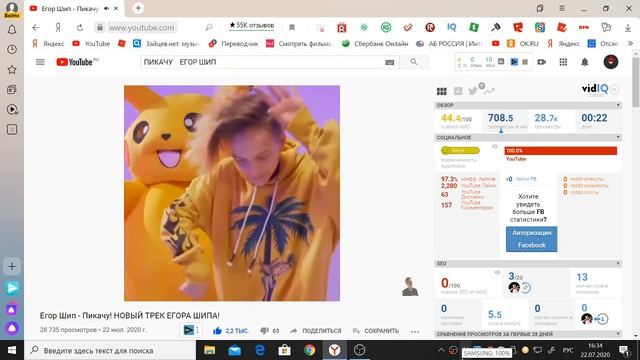Click СОХРАНИТЬ save button
The width and height of the screenshot is (640, 360).
pyautogui.click(x=376, y=331)
